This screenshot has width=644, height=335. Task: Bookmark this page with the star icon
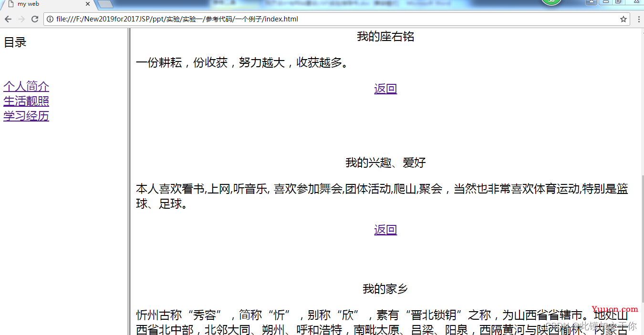pyautogui.click(x=623, y=19)
